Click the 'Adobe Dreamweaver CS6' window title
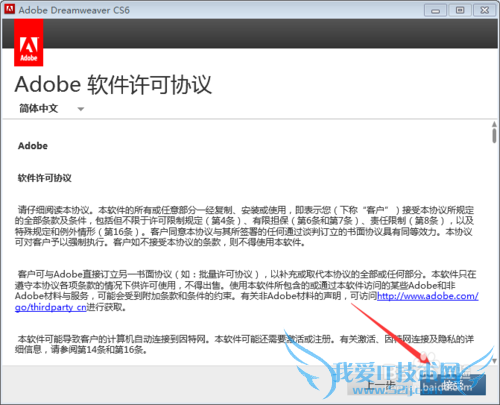This screenshot has height=405, width=500. coord(74,10)
